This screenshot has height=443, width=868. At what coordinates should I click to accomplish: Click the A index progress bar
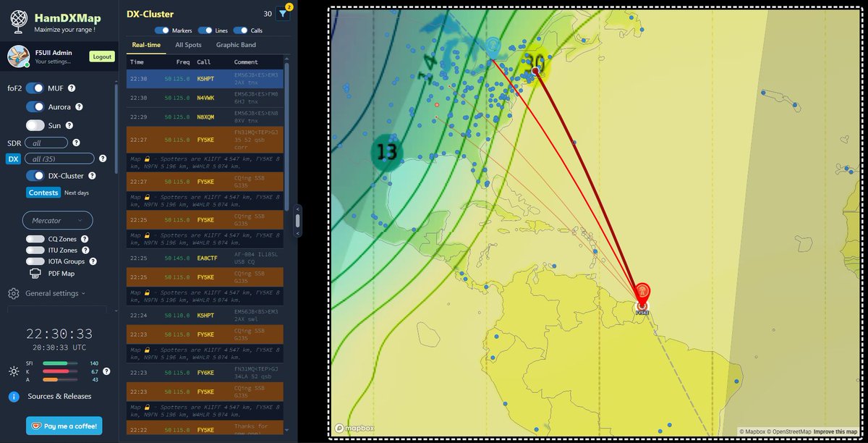[x=60, y=379]
